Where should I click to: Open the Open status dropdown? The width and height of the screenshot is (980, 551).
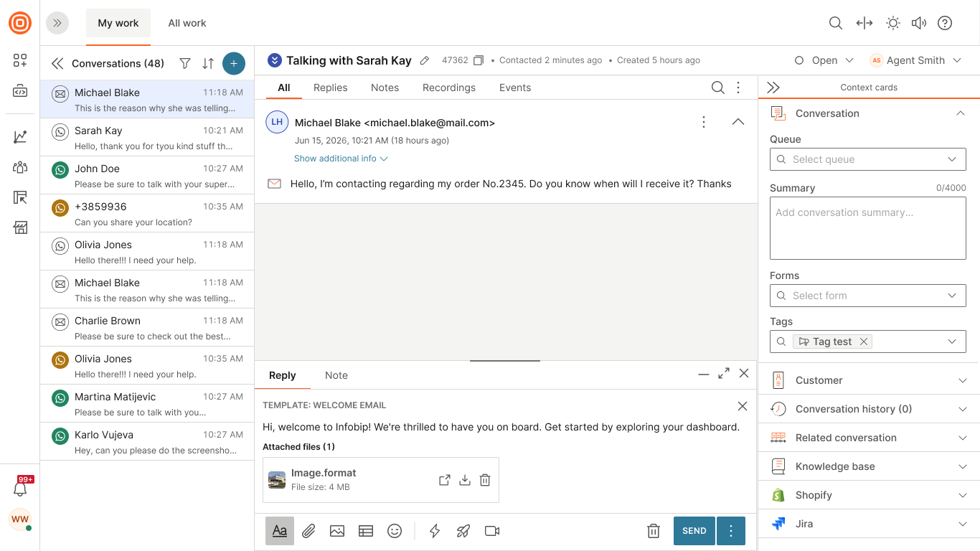[x=824, y=60]
